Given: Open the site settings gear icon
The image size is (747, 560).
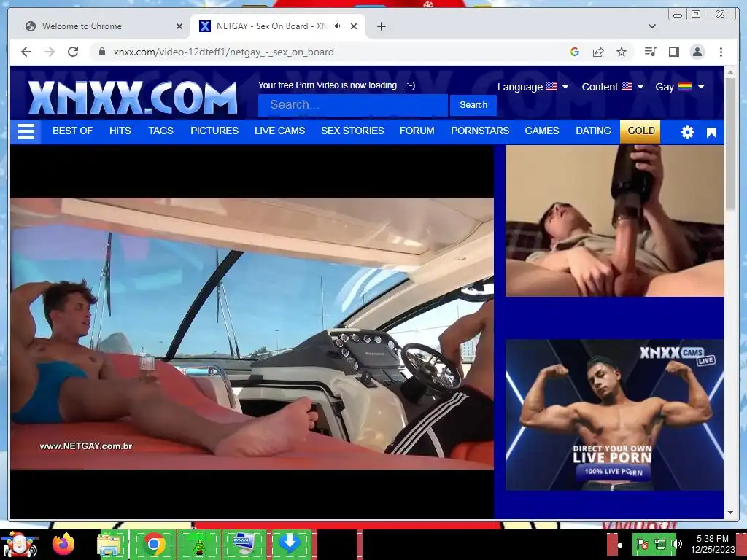Looking at the screenshot, I should click(687, 132).
